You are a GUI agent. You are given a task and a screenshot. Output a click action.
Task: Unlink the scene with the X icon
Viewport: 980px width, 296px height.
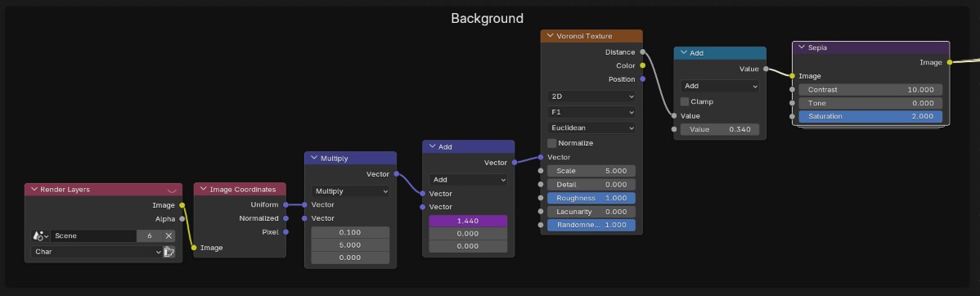tap(169, 236)
